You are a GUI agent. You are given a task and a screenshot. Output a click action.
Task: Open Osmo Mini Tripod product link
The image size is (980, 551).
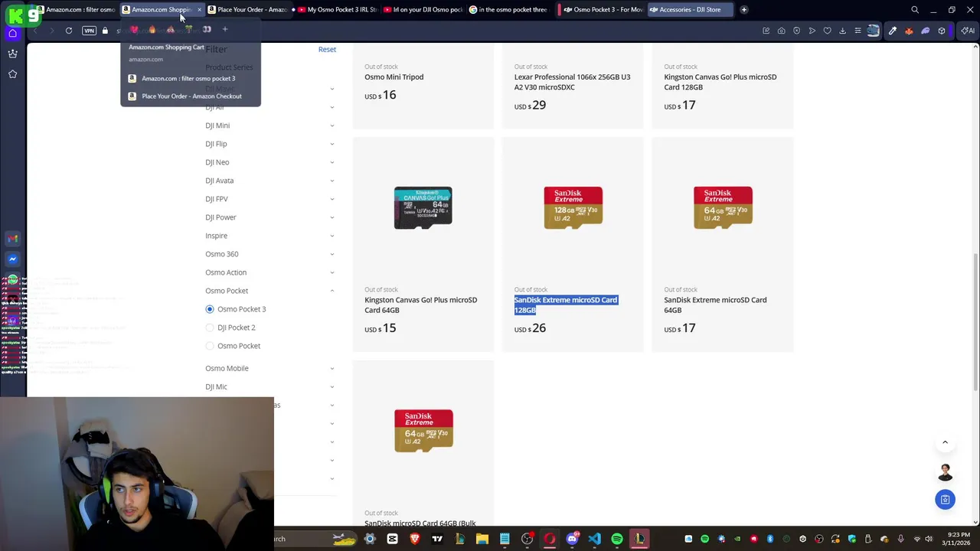[394, 77]
